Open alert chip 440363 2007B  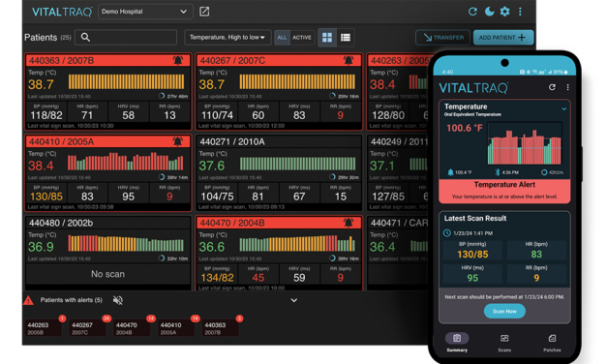point(221,328)
